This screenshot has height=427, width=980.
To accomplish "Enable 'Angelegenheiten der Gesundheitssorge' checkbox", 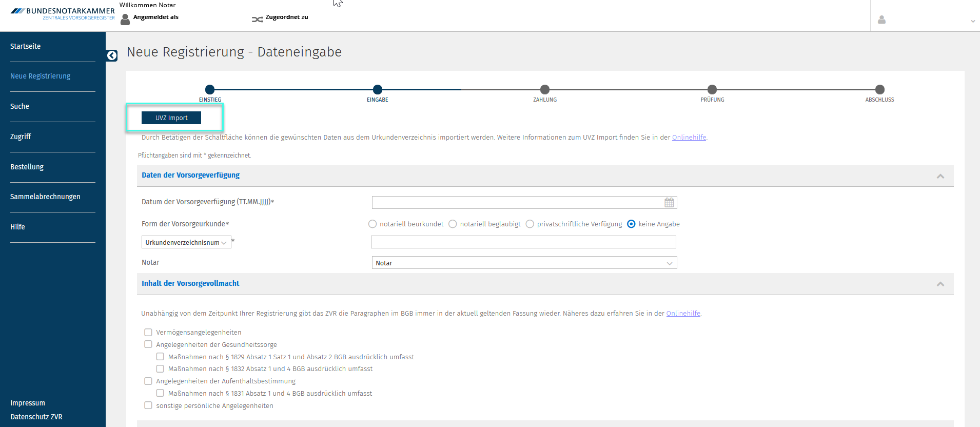I will click(148, 344).
